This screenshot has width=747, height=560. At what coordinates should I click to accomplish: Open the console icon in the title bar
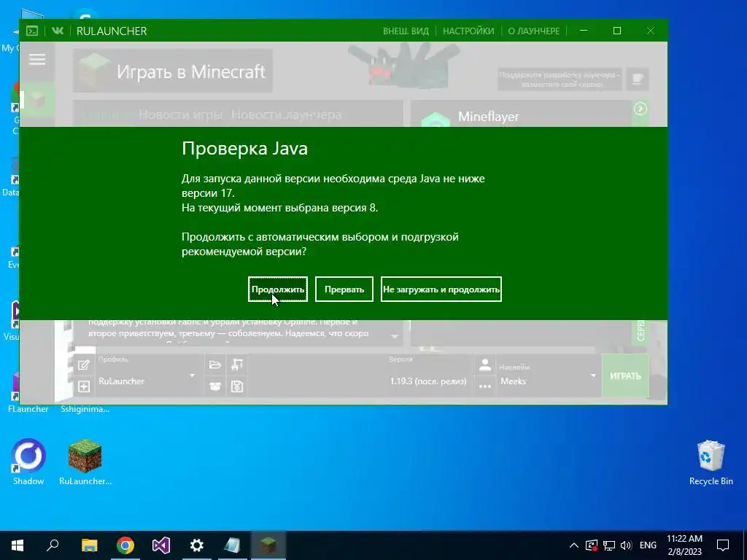click(32, 31)
